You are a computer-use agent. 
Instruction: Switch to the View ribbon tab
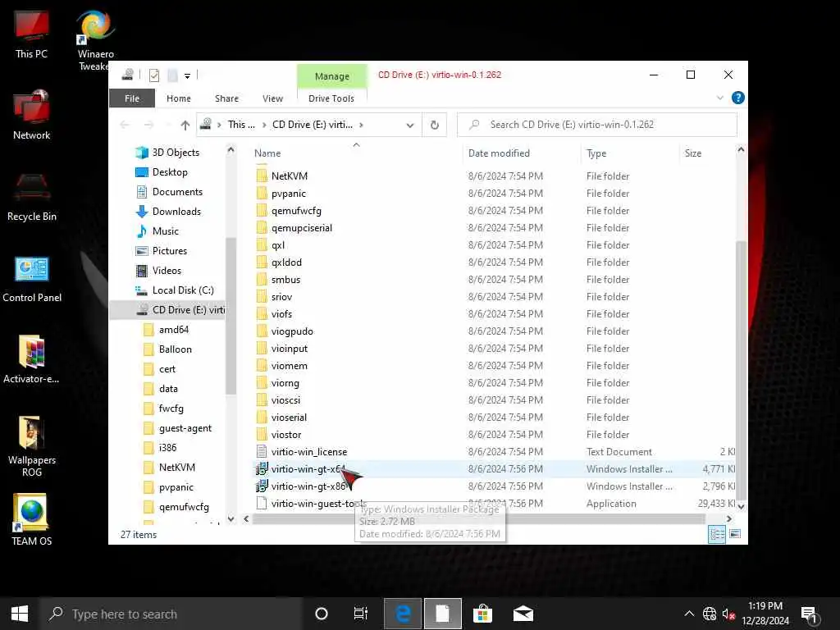[272, 98]
